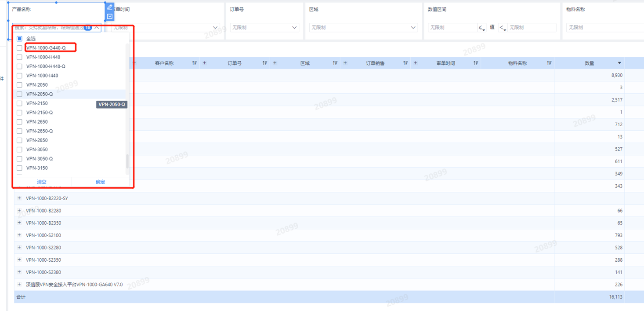Click the sort icon in 订单号 column header
The height and width of the screenshot is (311, 644).
(x=264, y=63)
